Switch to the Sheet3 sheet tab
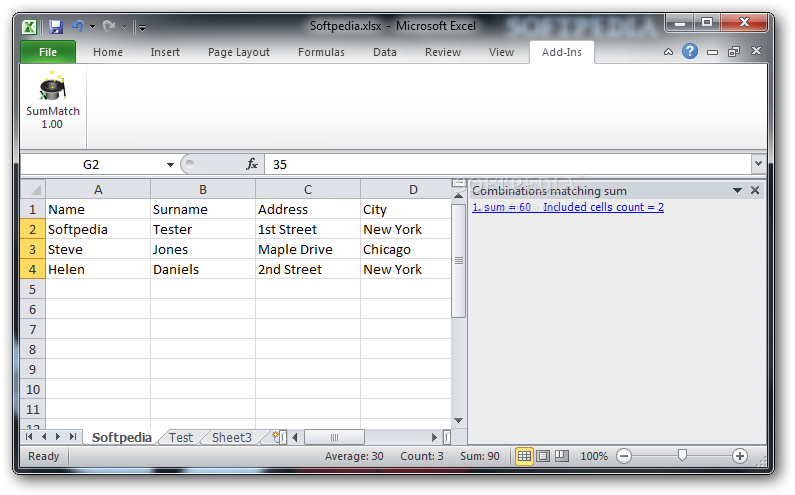The width and height of the screenshot is (795, 495). [x=232, y=437]
